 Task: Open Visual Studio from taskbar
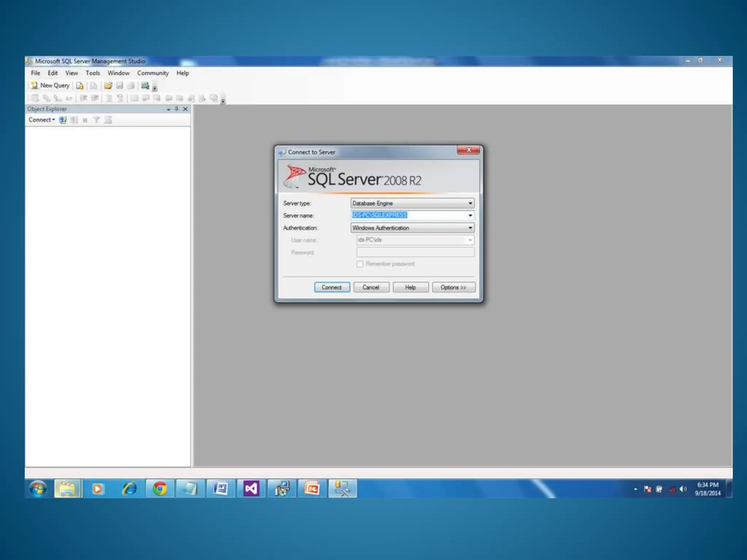click(251, 489)
